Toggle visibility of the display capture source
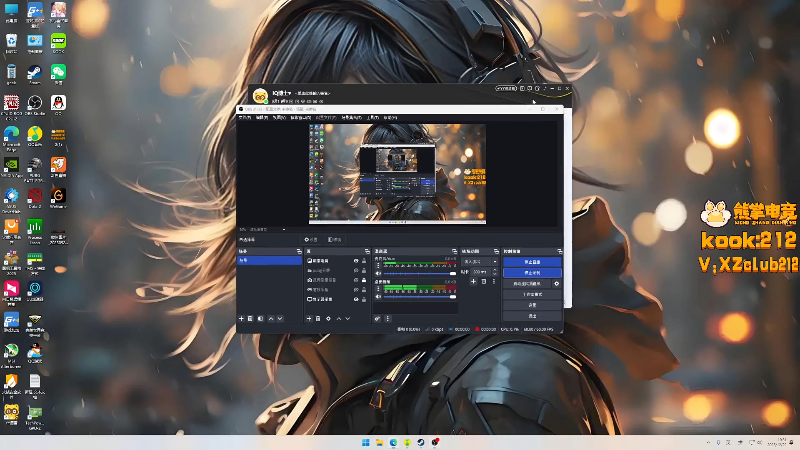The width and height of the screenshot is (800, 450). tap(356, 299)
